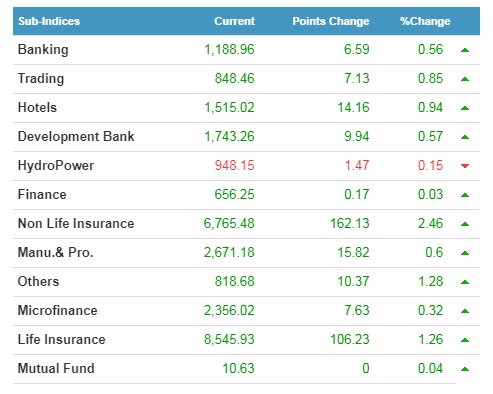Click the up arrow in Mutual Fund row
Image resolution: width=493 pixels, height=394 pixels.
tap(465, 369)
